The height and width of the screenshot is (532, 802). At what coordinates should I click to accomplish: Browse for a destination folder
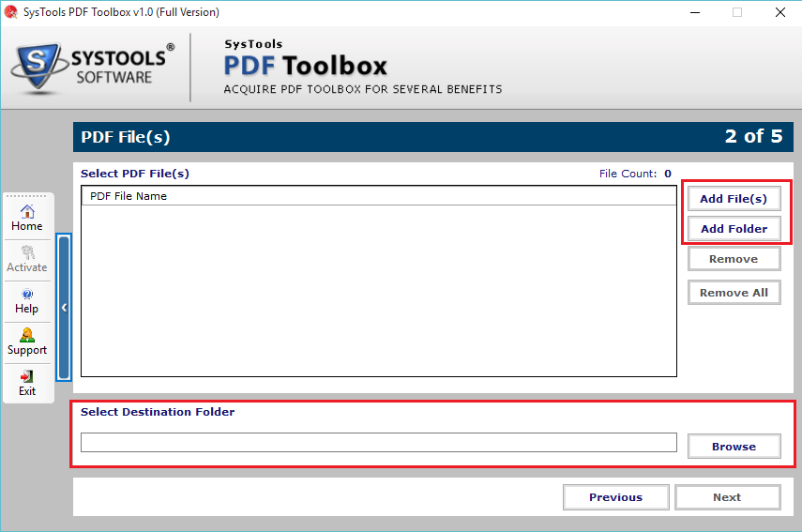tap(734, 447)
